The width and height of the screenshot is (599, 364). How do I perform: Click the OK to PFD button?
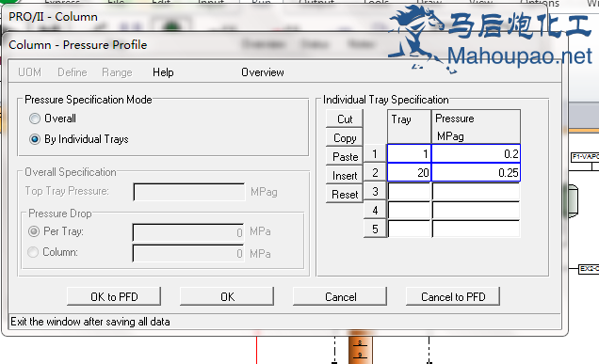pos(114,296)
